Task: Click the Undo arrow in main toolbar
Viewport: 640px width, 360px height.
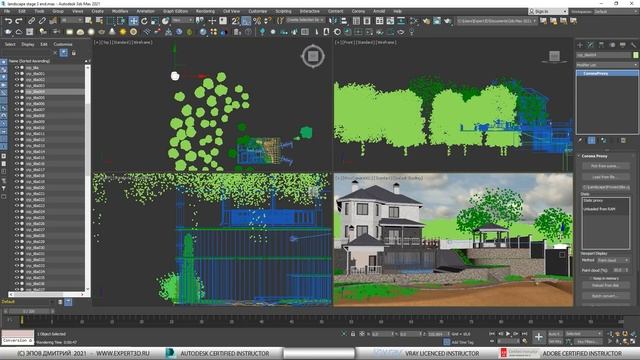Action: (8, 20)
